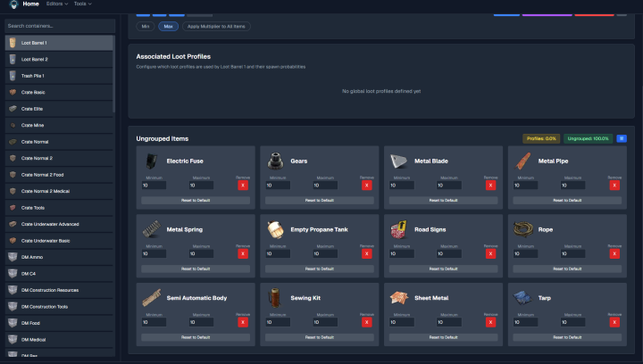The width and height of the screenshot is (643, 364).
Task: Open DM C4 container icon
Action: [13, 274]
